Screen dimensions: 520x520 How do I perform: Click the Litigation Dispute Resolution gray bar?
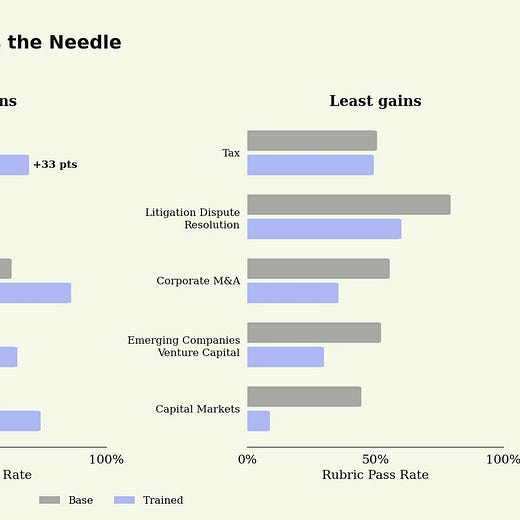[349, 205]
